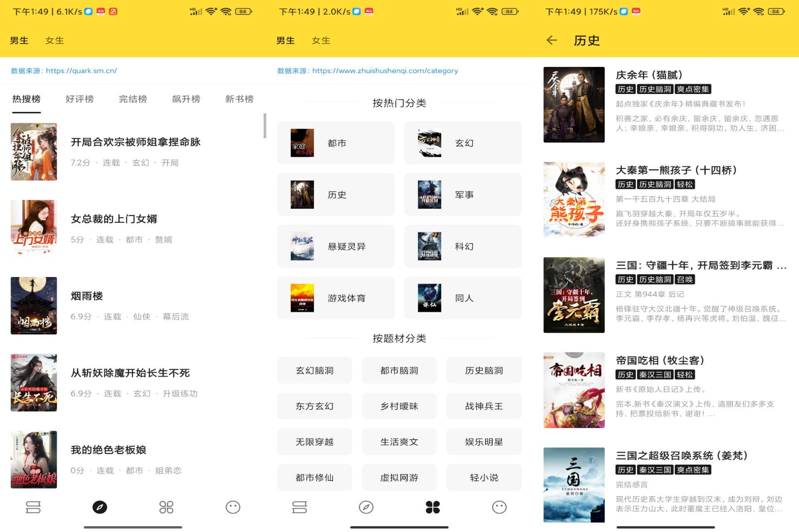Open 帝国吃相 book cover

point(574,390)
